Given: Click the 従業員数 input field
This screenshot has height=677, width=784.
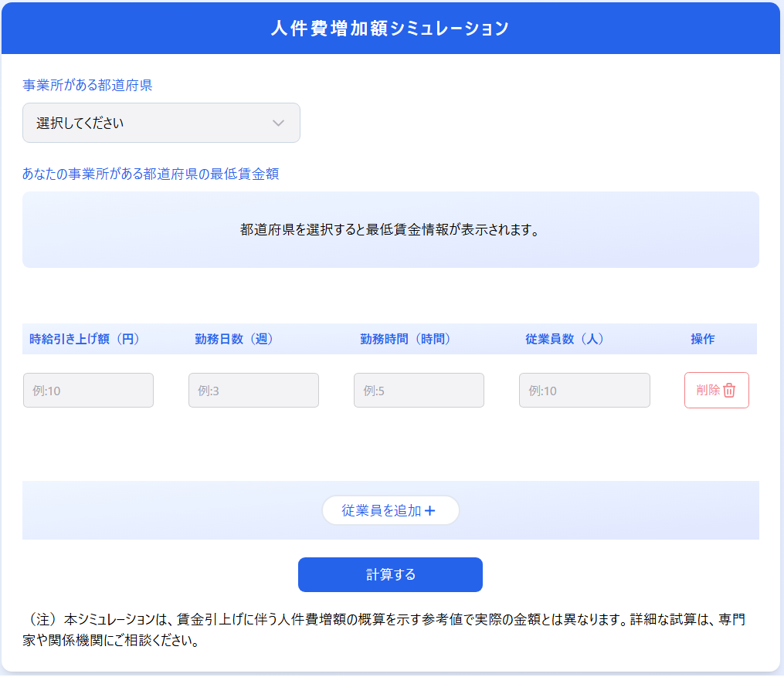Looking at the screenshot, I should pos(584,390).
